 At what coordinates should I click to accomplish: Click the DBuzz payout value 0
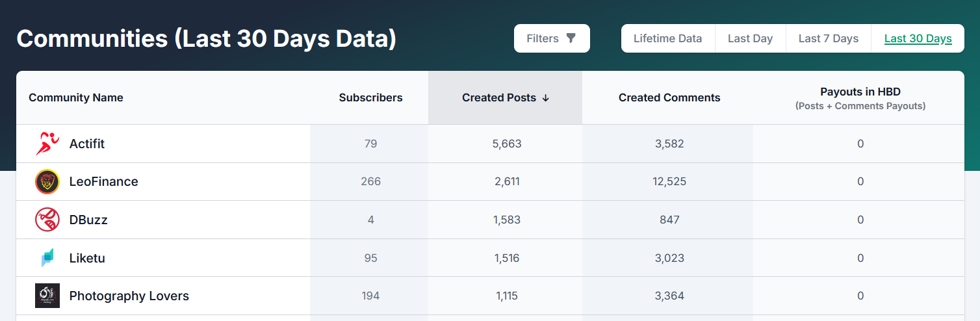(860, 220)
